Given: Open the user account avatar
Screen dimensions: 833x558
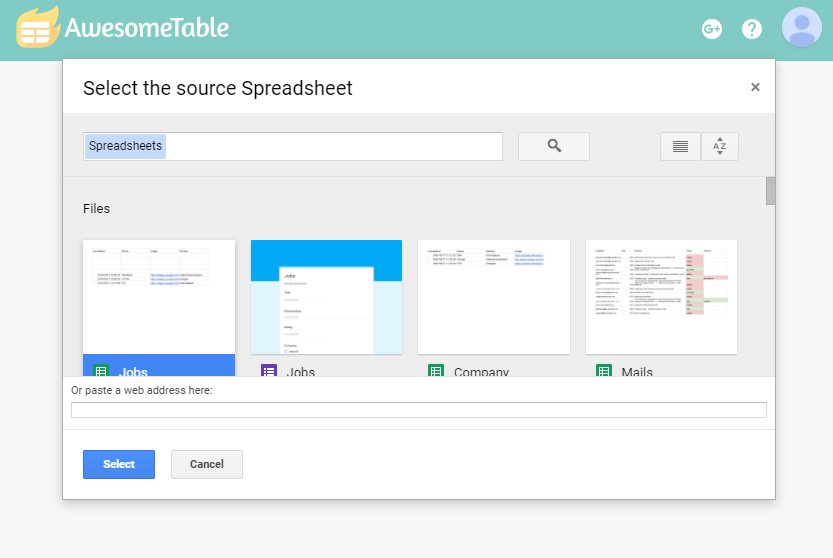Looking at the screenshot, I should (x=802, y=27).
